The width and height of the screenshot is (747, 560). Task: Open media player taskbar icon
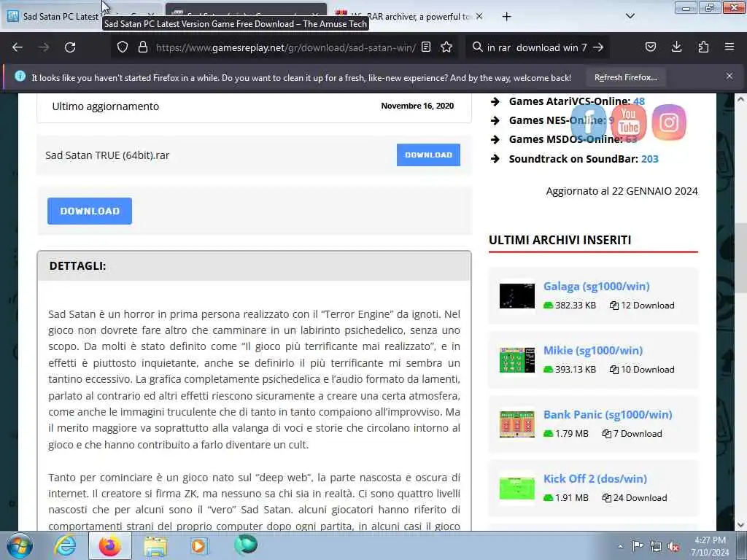click(199, 545)
